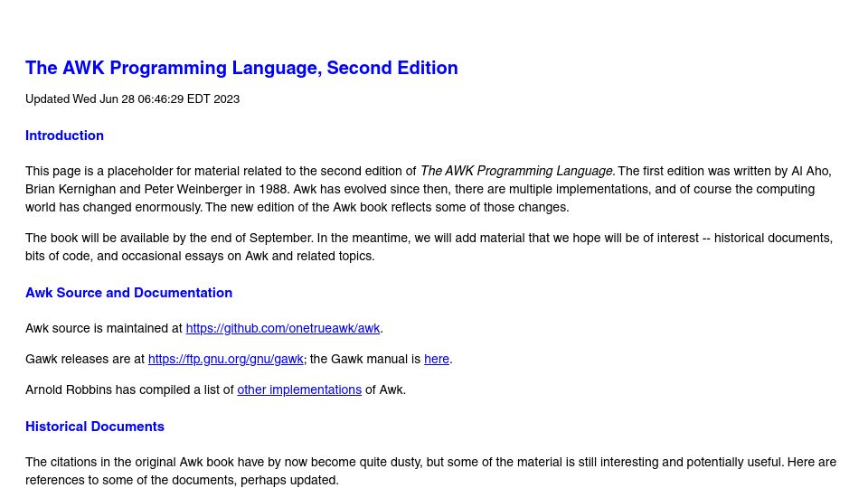This screenshot has height=488, width=868.
Task: Click the page title 'The AWK Programming Language, Second Edition'
Action: (242, 68)
